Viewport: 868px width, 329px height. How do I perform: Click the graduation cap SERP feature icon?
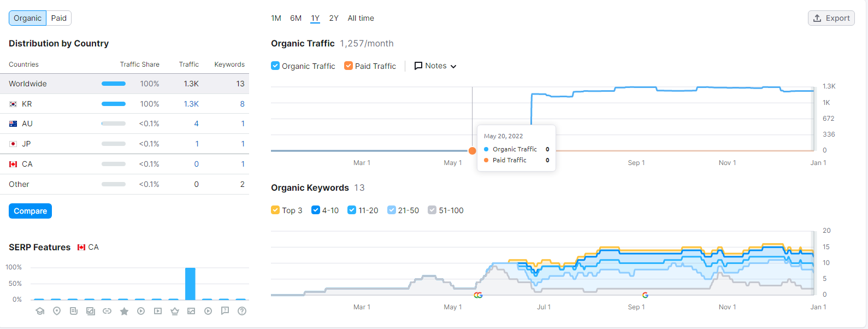[x=40, y=311]
